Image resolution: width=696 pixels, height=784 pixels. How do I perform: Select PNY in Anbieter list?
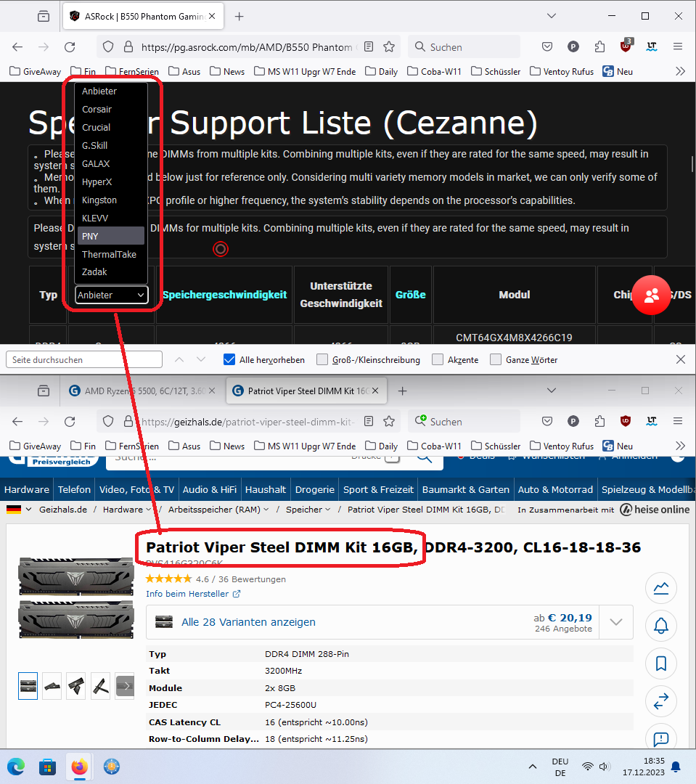pyautogui.click(x=110, y=236)
